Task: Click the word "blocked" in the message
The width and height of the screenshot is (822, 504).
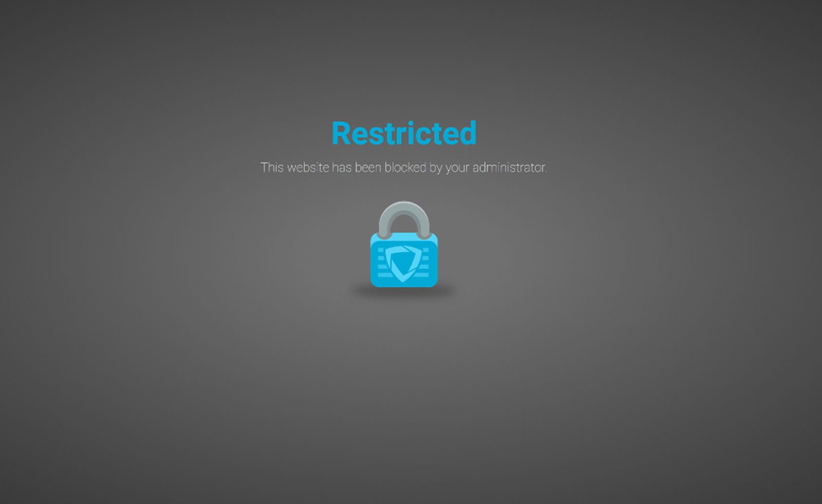Action: [x=405, y=167]
